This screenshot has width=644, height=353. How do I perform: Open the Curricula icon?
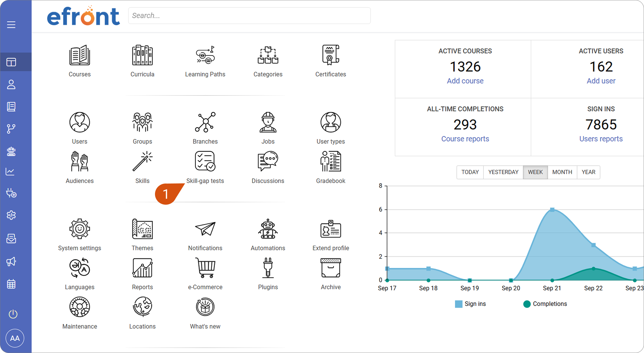[142, 55]
